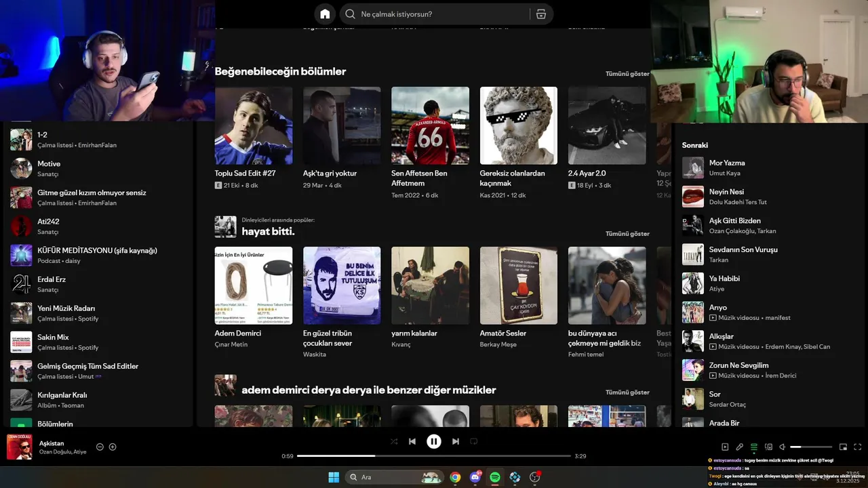The width and height of the screenshot is (868, 488).
Task: Adjust the volume slider
Action: (811, 447)
